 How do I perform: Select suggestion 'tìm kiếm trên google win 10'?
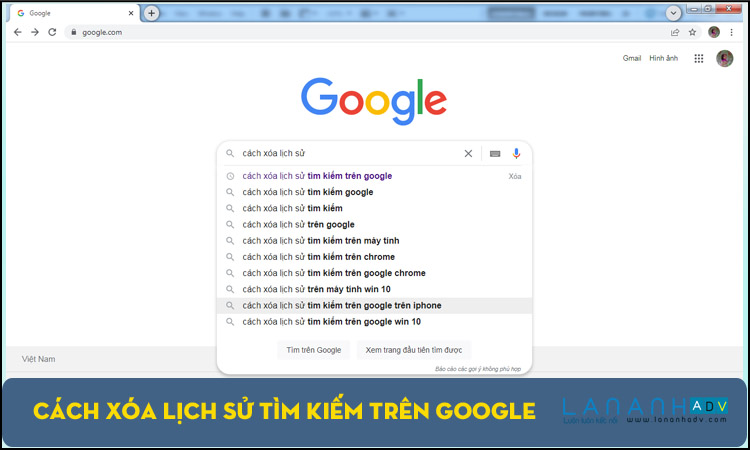(374, 322)
